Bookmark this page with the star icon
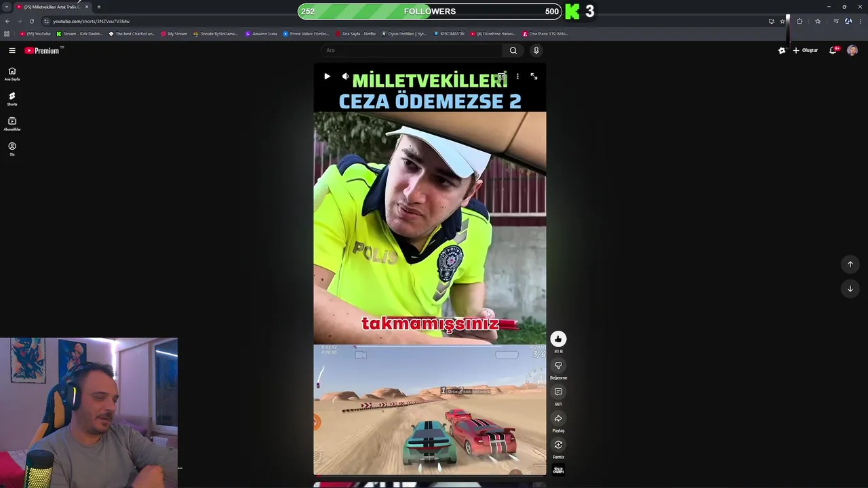Image resolution: width=868 pixels, height=488 pixels. click(x=783, y=21)
